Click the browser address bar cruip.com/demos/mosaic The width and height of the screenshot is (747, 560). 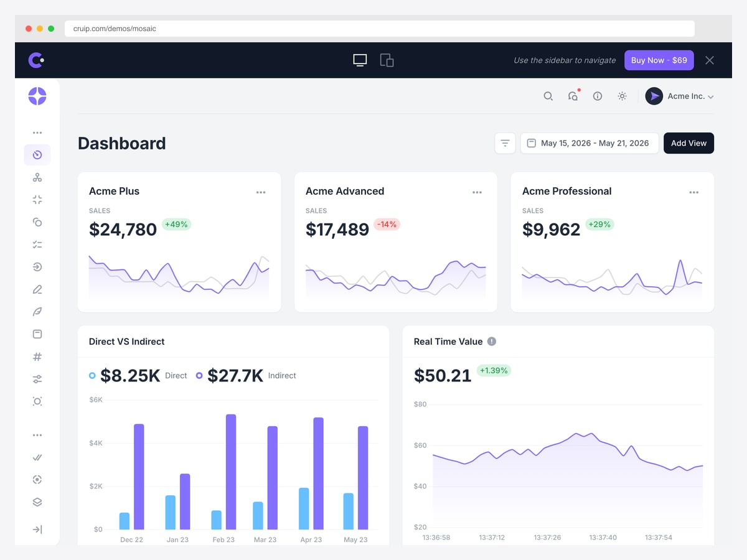(380, 29)
